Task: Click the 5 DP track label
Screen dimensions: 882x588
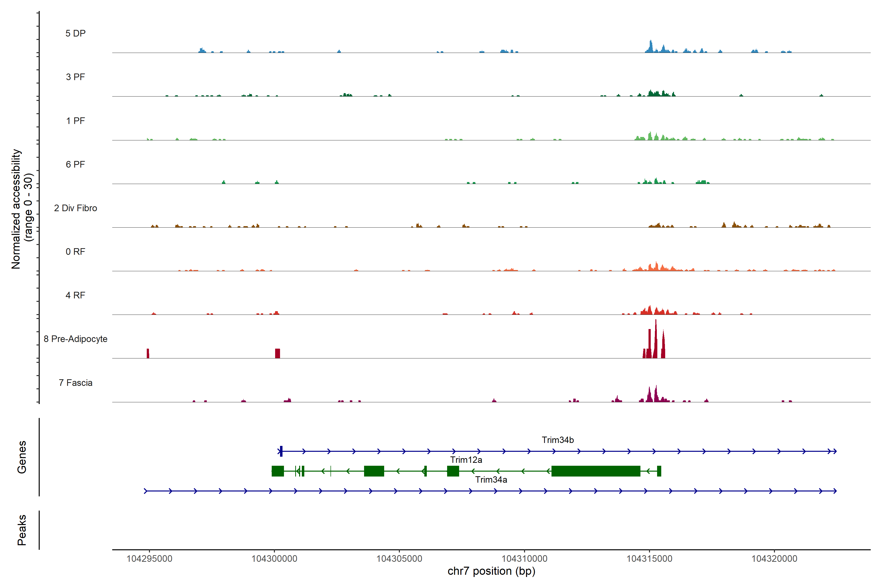Action: pos(75,33)
